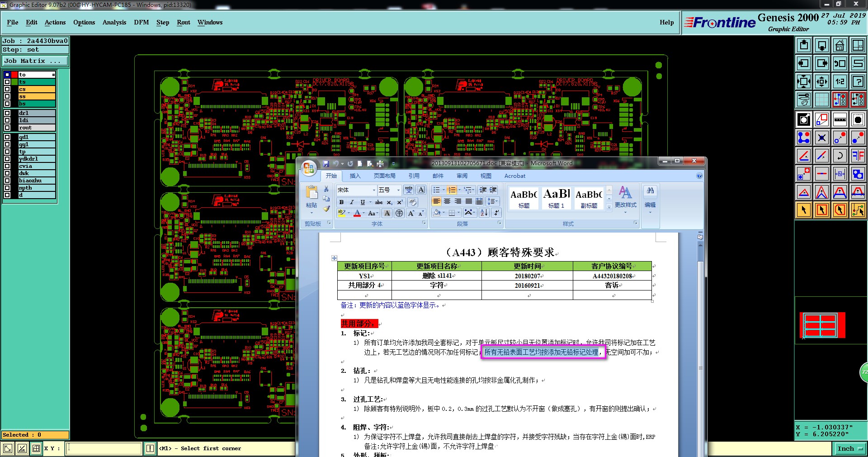Click the Job Matrix button
This screenshot has height=457, width=868.
(x=35, y=61)
